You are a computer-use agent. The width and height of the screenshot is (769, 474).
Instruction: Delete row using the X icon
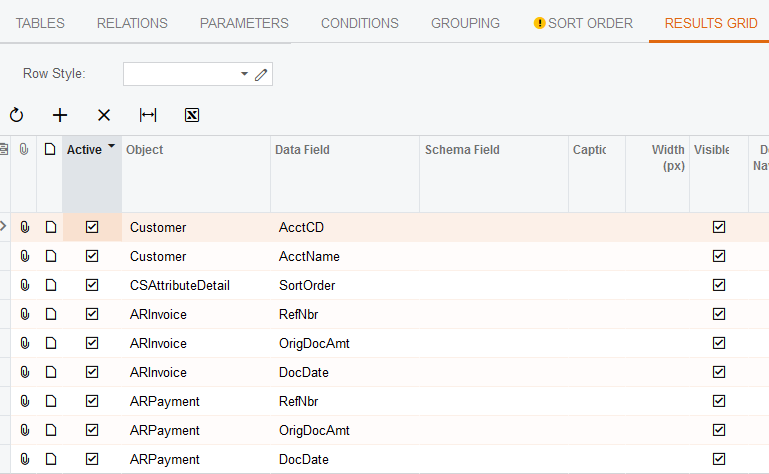coord(104,115)
